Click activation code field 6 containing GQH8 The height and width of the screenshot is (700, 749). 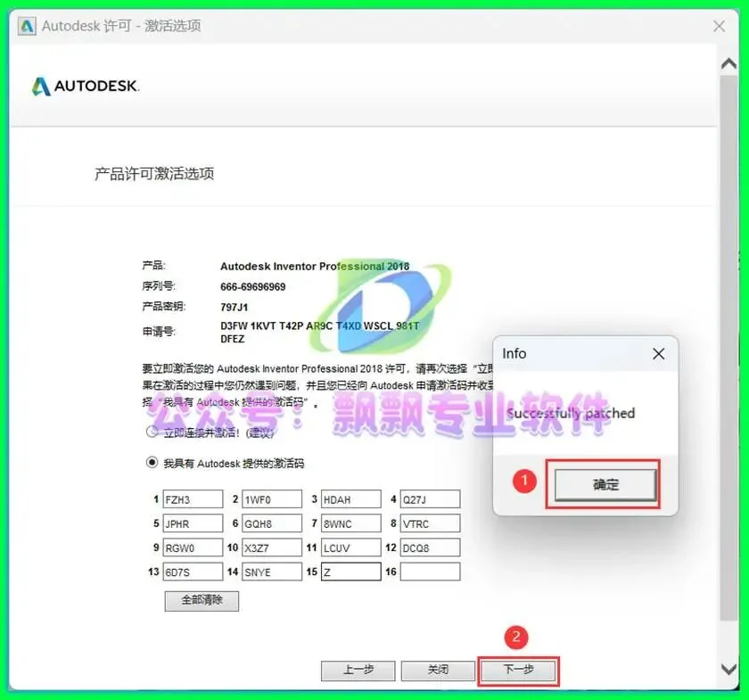tap(272, 523)
